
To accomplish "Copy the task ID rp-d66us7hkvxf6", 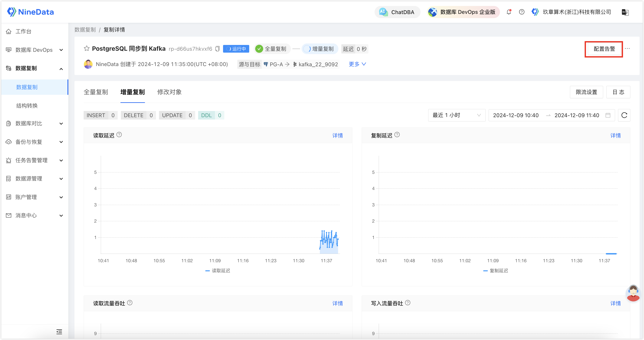I will click(x=217, y=49).
